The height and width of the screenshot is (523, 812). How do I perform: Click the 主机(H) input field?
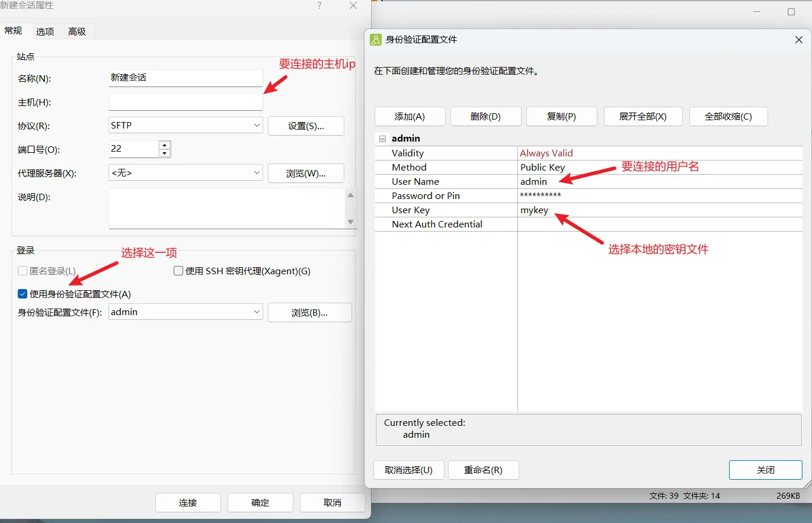point(185,101)
